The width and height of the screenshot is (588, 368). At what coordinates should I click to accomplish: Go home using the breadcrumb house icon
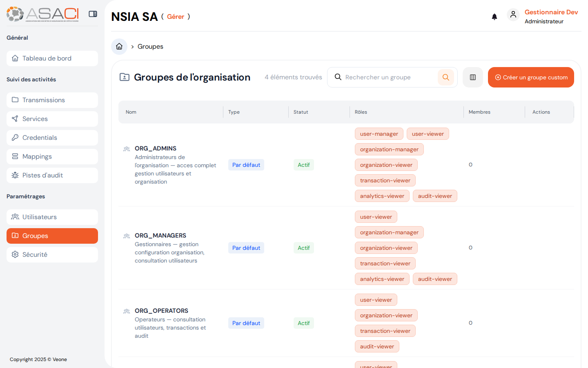[x=119, y=47]
